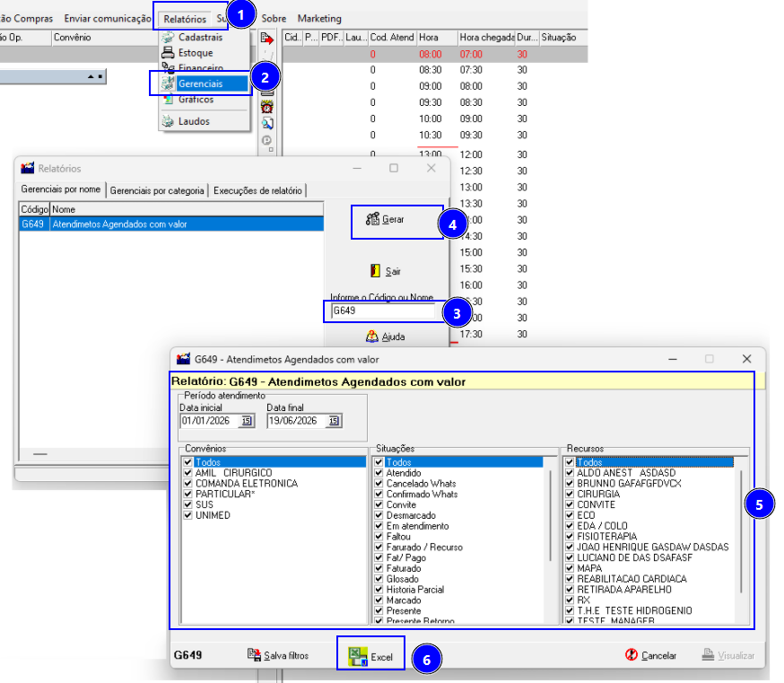Toggle Todos checkbox in Convênios
Image resolution: width=784 pixels, height=683 pixels.
tap(187, 462)
